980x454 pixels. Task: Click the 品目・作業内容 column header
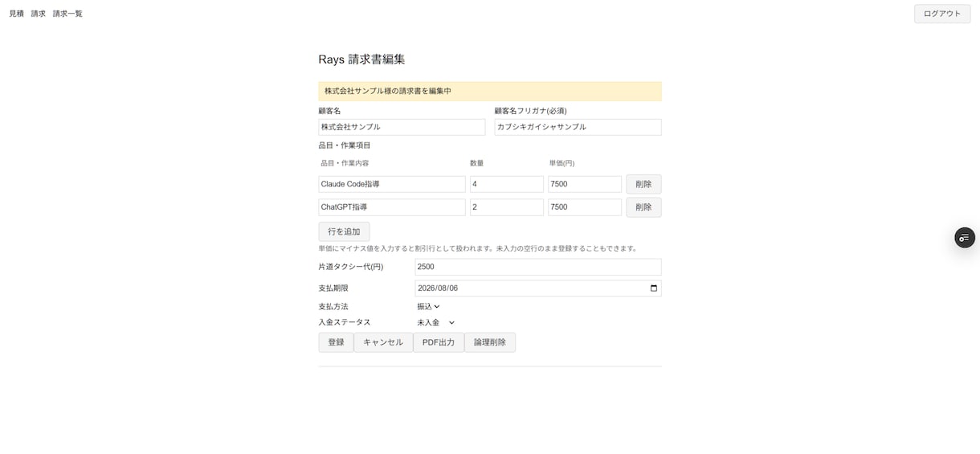(345, 163)
